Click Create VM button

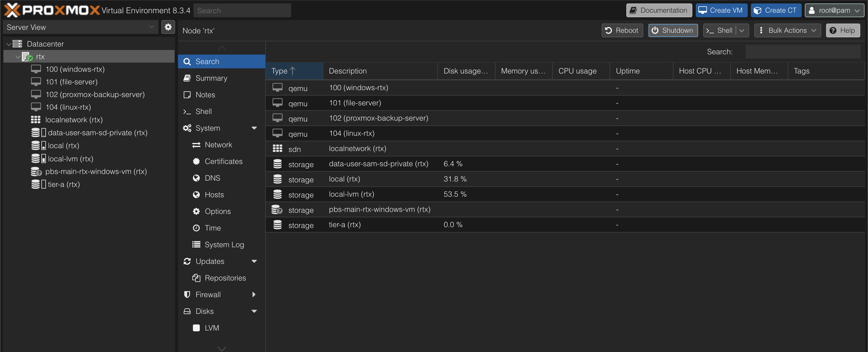(721, 10)
